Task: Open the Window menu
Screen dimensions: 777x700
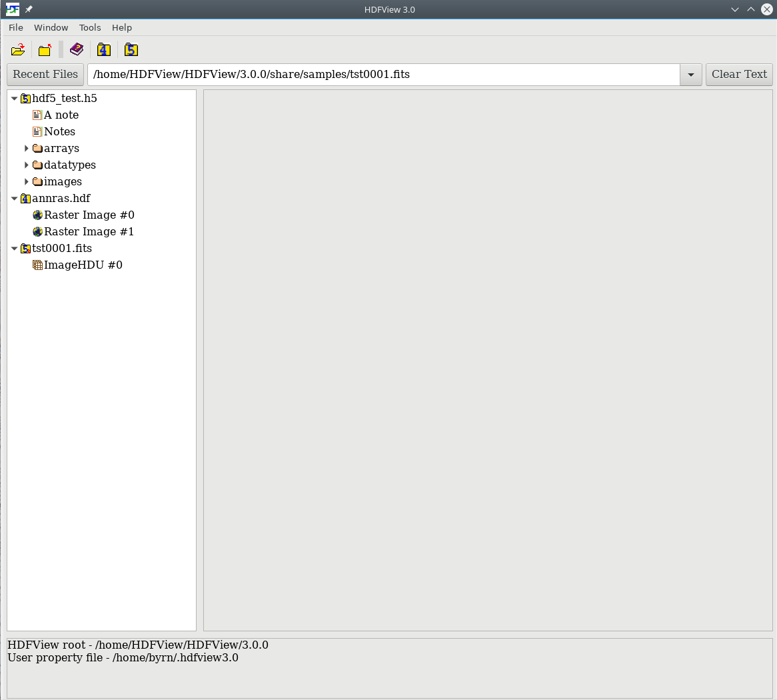Action: 51,28
